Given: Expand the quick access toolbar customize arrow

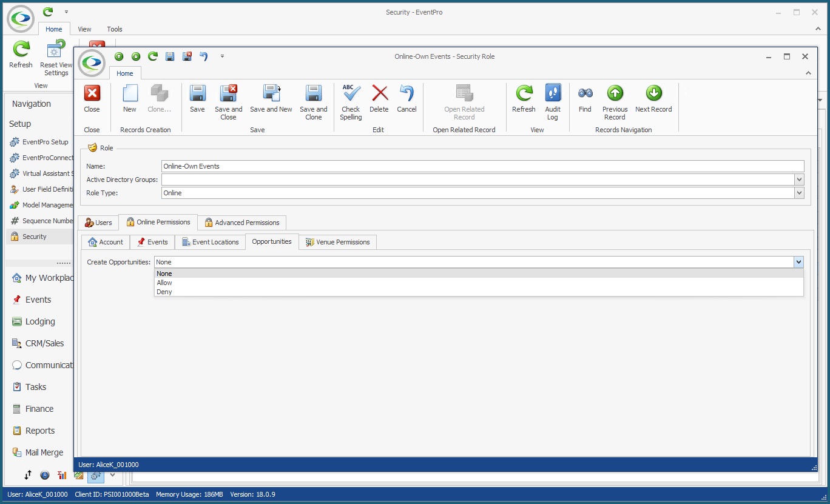Looking at the screenshot, I should (222, 56).
